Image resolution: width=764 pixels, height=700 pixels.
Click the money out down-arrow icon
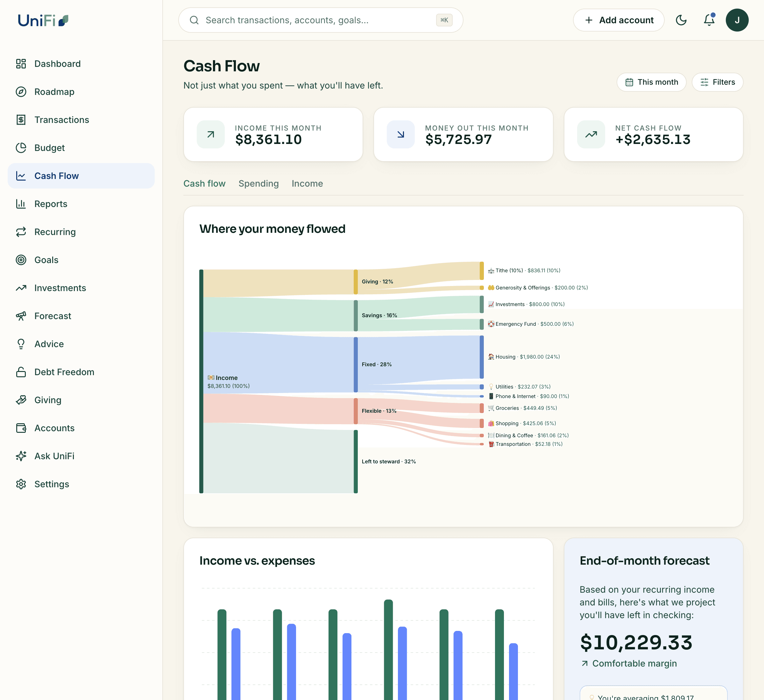(x=400, y=134)
